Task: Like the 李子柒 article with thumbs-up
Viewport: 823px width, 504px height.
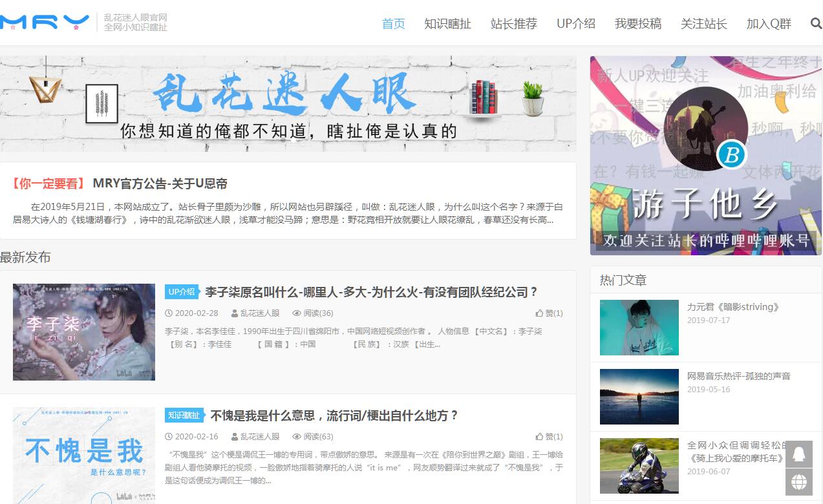Action: pyautogui.click(x=549, y=313)
